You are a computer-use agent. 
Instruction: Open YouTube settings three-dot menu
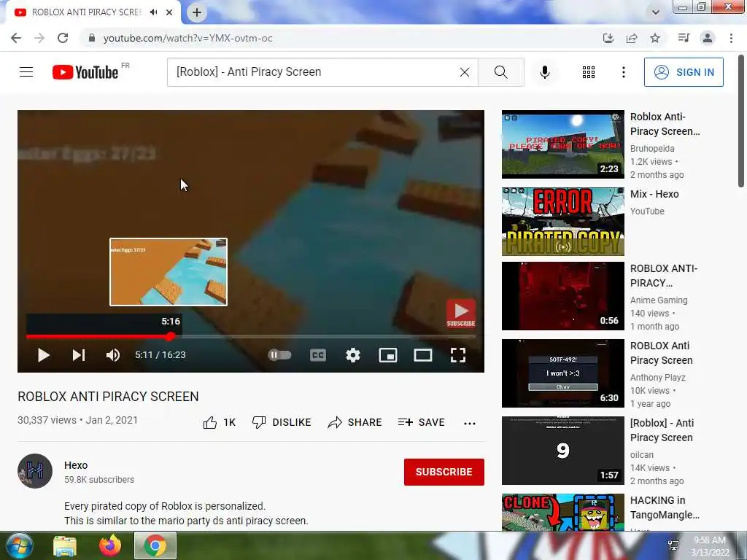[x=623, y=72]
